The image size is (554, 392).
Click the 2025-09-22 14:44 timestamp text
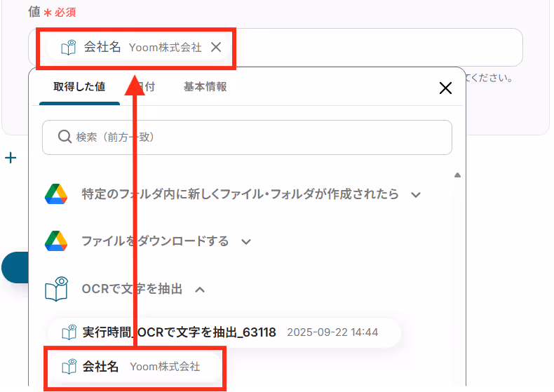[332, 332]
